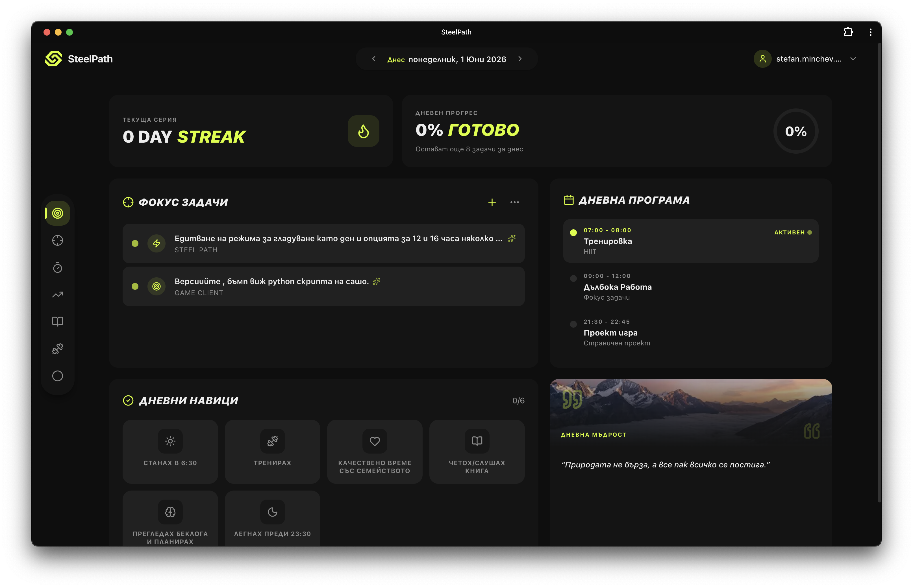Open the Проект игра schedule entry

coord(691,332)
